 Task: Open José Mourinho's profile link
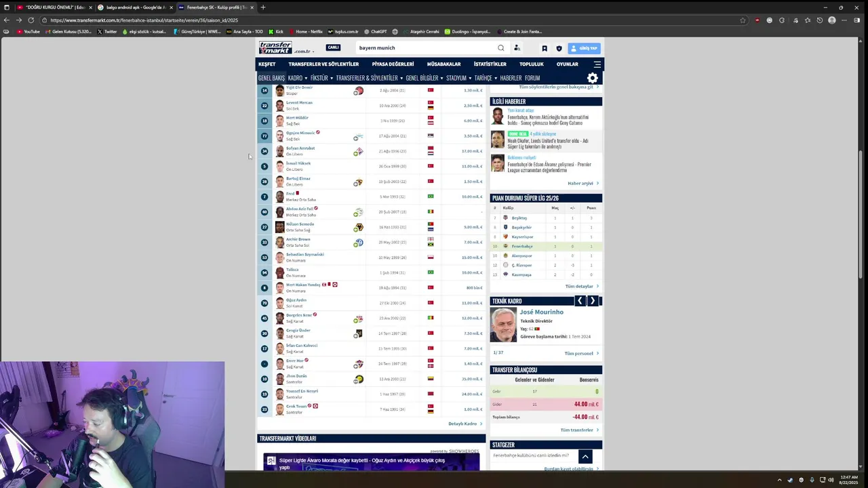[x=541, y=312]
